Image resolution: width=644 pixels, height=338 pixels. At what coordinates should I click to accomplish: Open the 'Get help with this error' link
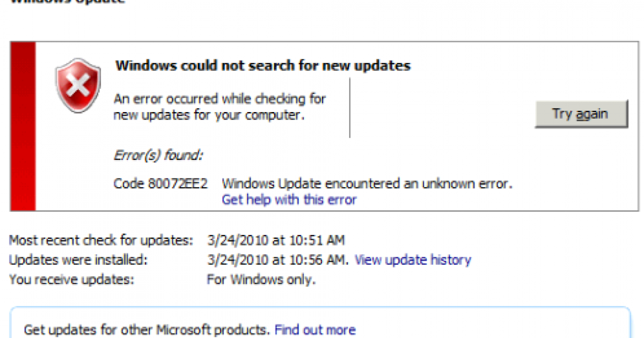coord(289,200)
